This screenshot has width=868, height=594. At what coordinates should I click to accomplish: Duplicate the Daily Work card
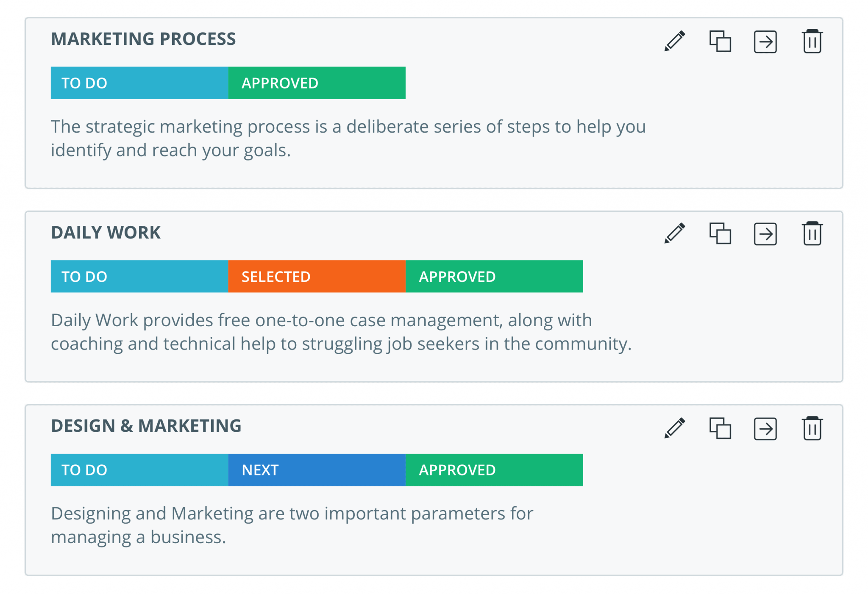(x=721, y=234)
